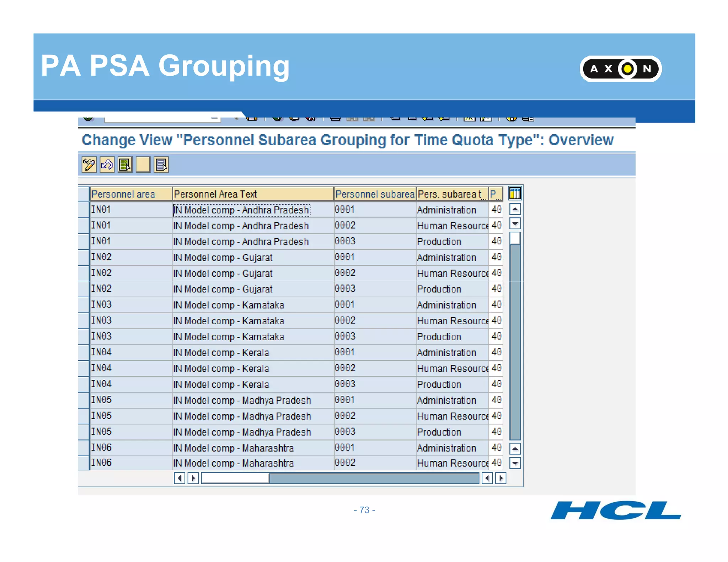Click the Select Block document icon

pos(161,165)
